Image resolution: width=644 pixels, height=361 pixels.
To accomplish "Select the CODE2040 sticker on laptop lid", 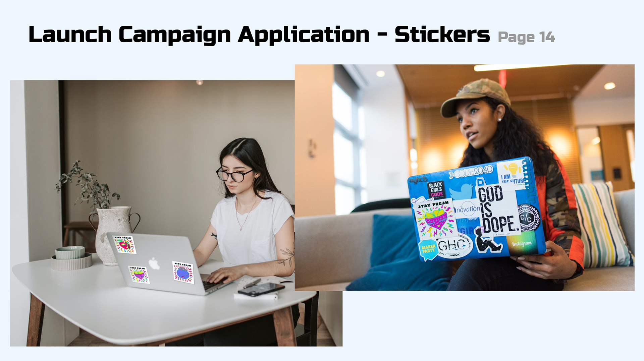I will click(471, 172).
